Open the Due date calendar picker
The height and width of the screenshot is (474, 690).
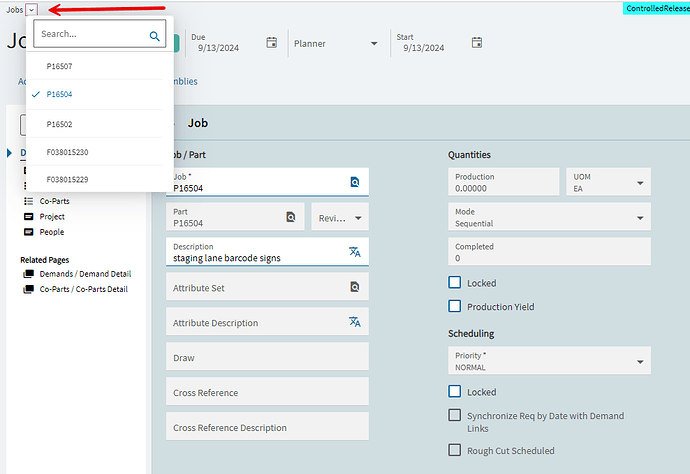click(272, 43)
